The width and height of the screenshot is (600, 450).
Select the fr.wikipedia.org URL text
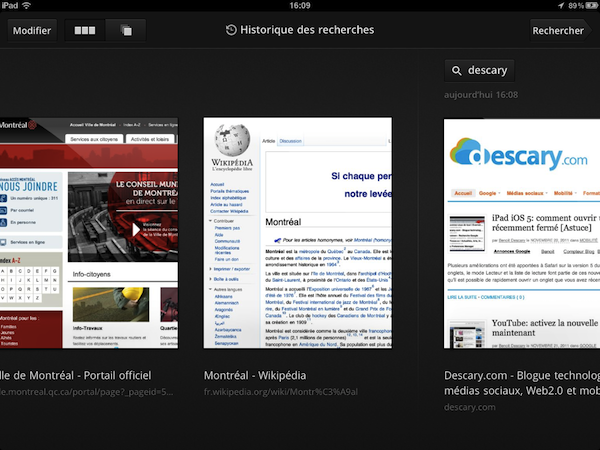click(281, 392)
